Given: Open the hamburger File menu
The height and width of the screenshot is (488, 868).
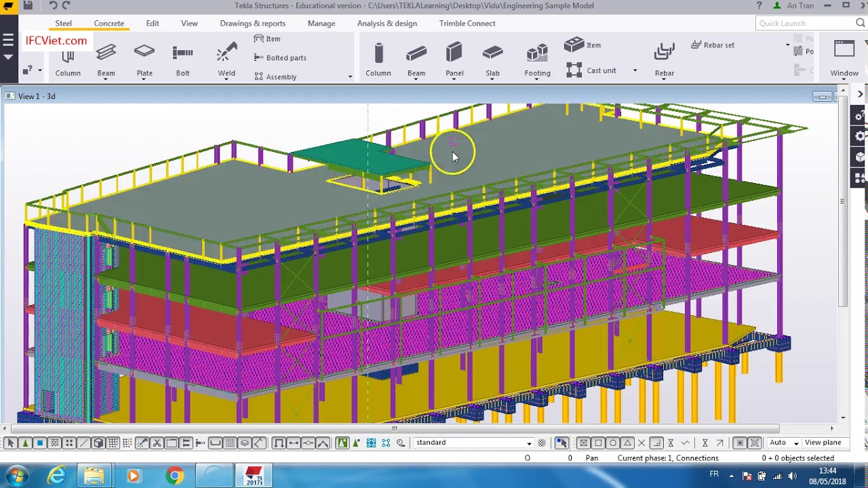Looking at the screenshot, I should click(8, 40).
